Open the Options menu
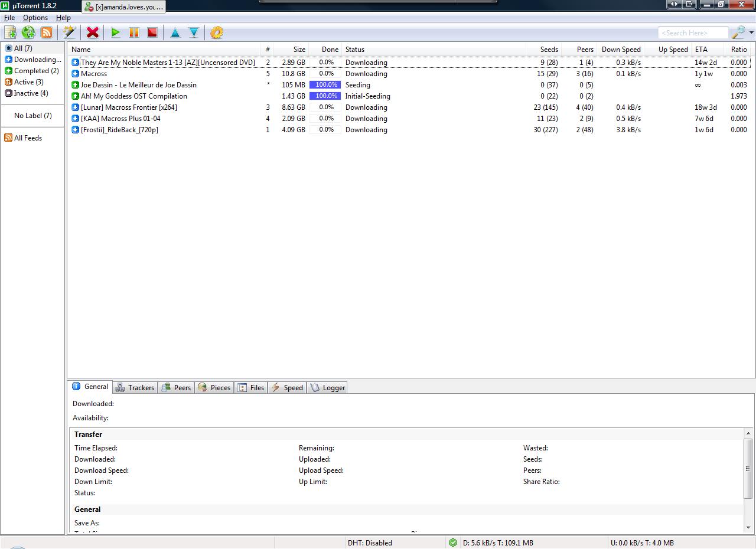Image resolution: width=756 pixels, height=549 pixels. pyautogui.click(x=35, y=18)
